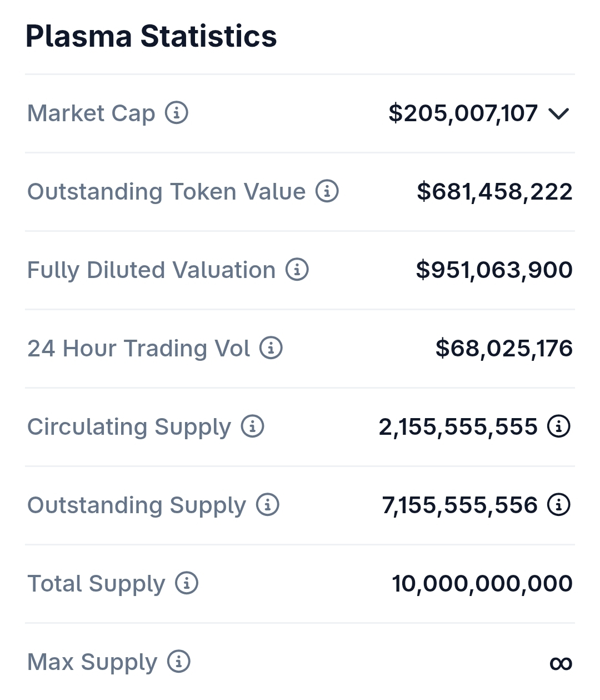The height and width of the screenshot is (700, 600).
Task: Click the $681,458,222 token value figure
Action: 494,191
